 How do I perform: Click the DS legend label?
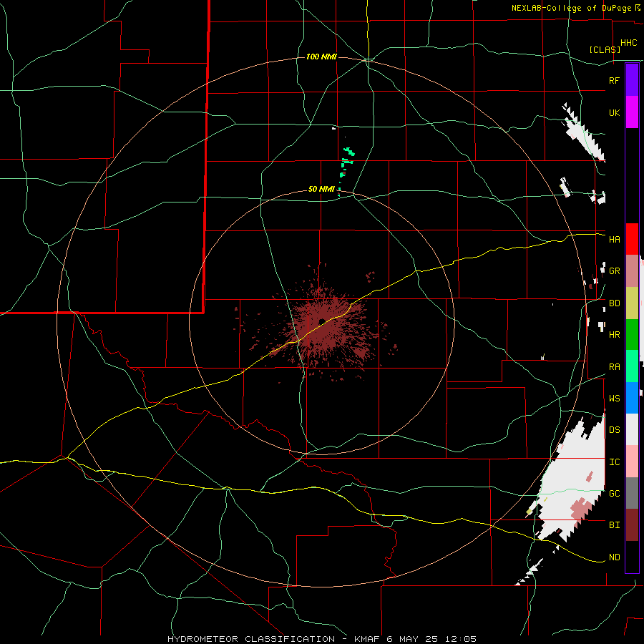[614, 430]
